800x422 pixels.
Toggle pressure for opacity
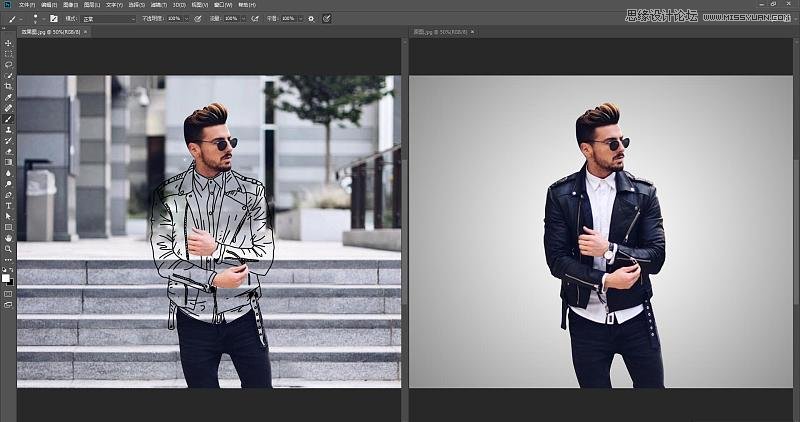[198, 19]
